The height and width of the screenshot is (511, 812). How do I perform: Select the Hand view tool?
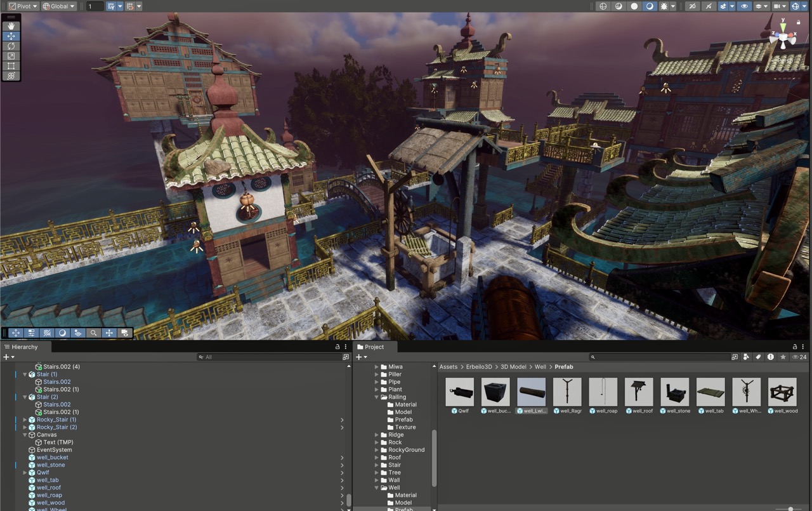click(11, 26)
